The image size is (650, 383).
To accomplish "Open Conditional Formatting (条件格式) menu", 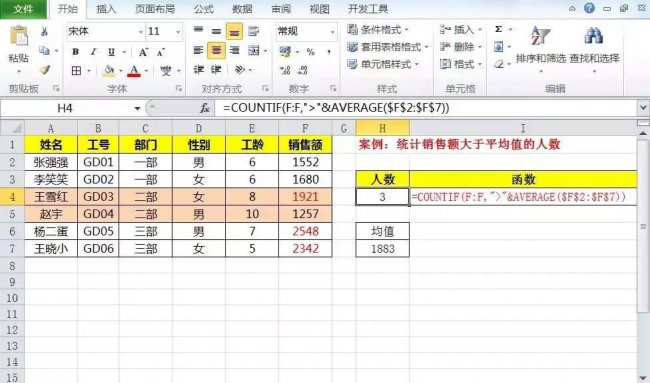I will [378, 29].
